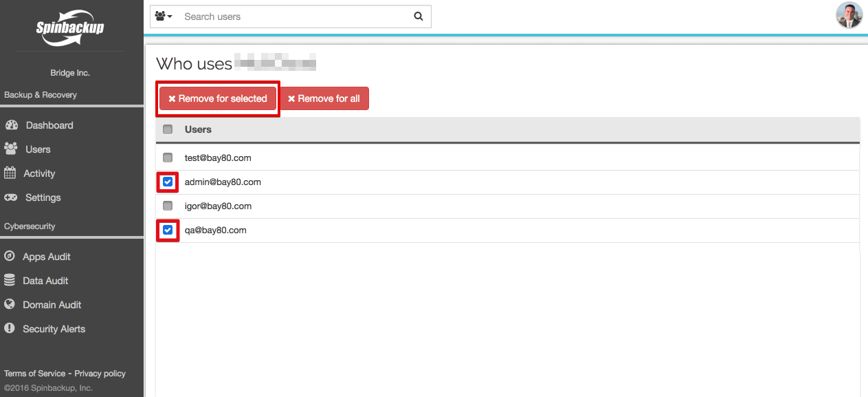Select the igor@bay80.com checkbox
This screenshot has width=868, height=397.
168,206
